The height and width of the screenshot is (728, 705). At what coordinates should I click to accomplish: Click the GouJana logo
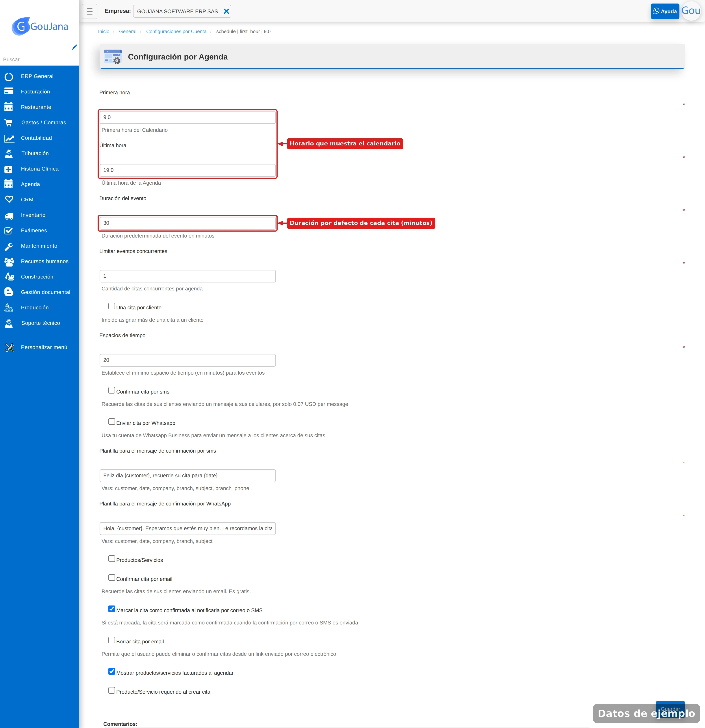tap(40, 26)
